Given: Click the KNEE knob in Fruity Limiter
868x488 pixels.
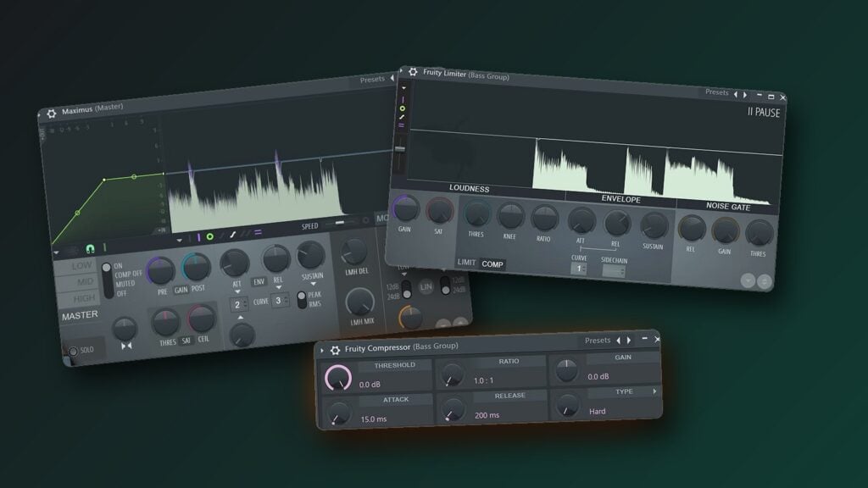Looking at the screenshot, I should [x=509, y=216].
